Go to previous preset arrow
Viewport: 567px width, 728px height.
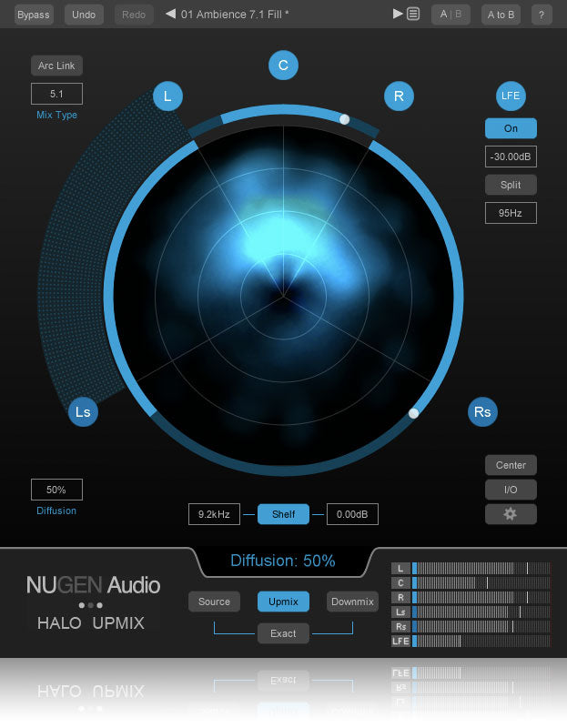pyautogui.click(x=171, y=14)
